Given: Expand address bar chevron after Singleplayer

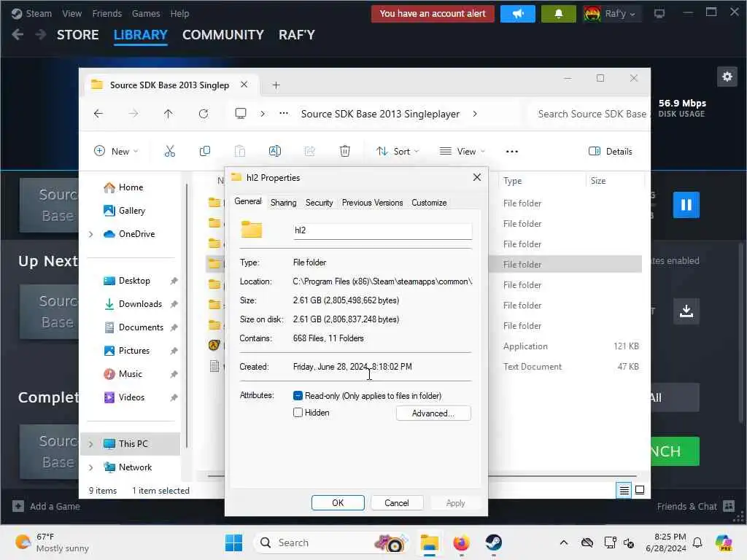Looking at the screenshot, I should pos(474,114).
